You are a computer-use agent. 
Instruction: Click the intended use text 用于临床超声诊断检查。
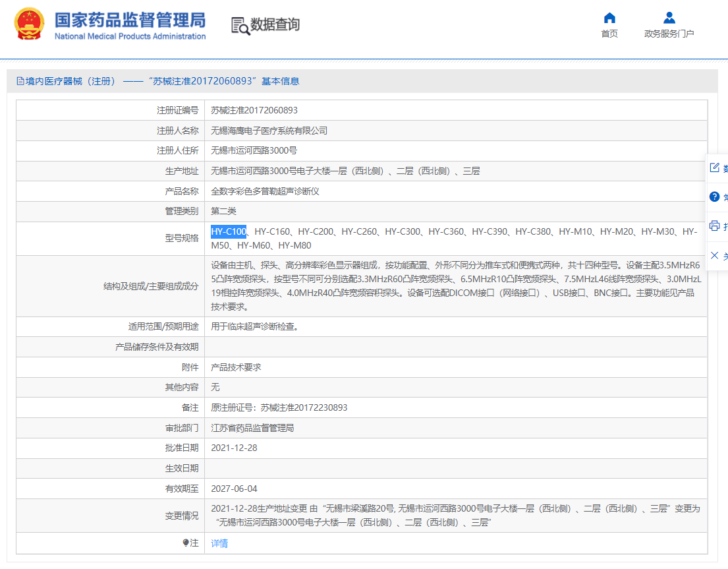point(254,326)
